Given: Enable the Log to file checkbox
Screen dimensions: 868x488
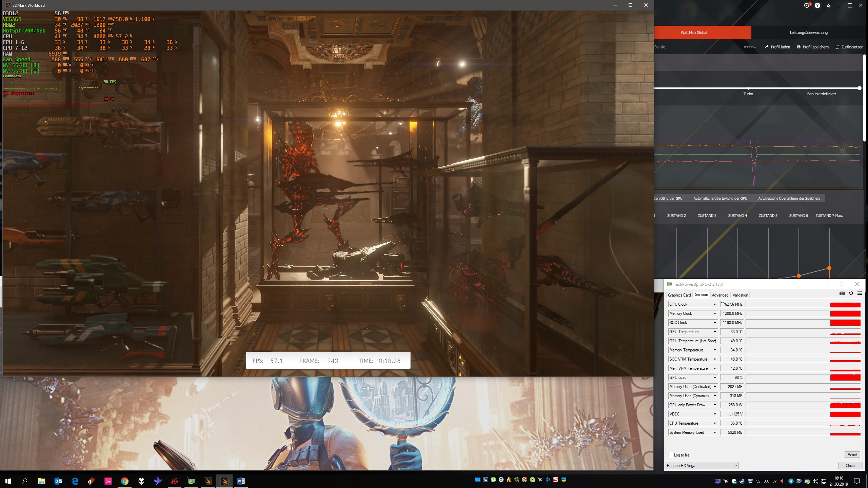Looking at the screenshot, I should (671, 455).
